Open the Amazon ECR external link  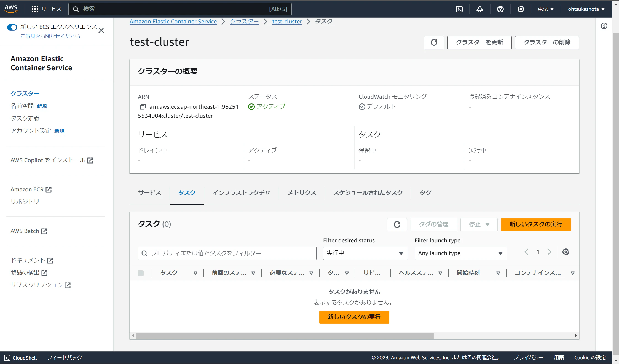(31, 189)
